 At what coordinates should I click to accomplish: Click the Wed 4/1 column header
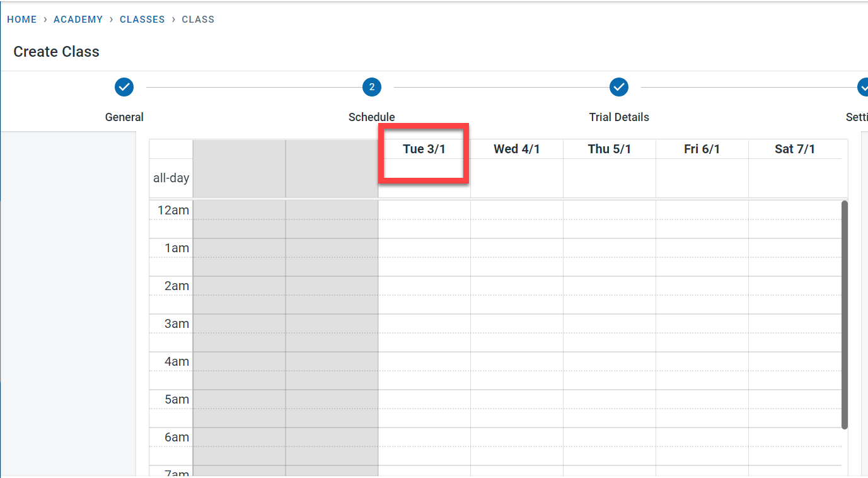click(x=517, y=149)
